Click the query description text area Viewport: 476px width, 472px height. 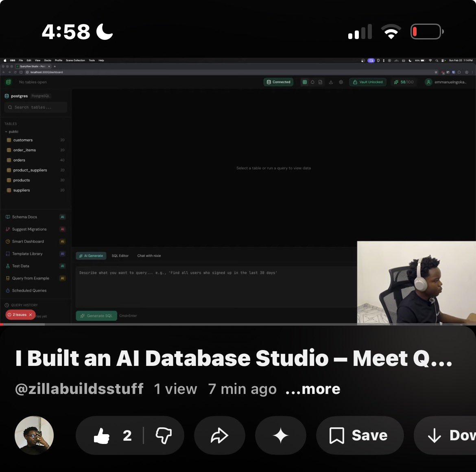coord(216,287)
